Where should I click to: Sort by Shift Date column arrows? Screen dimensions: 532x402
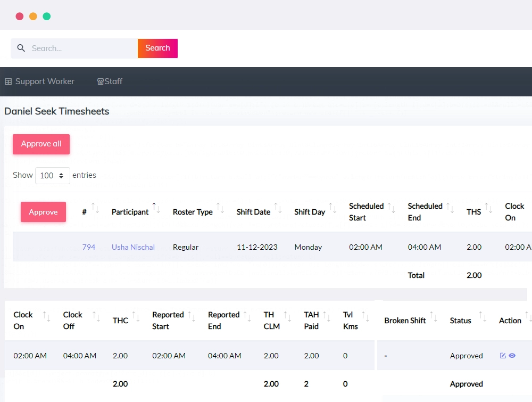click(278, 208)
